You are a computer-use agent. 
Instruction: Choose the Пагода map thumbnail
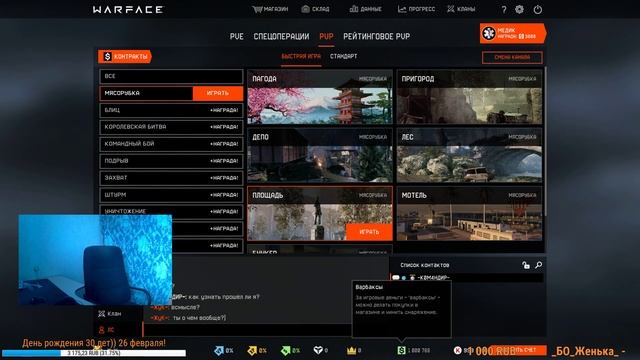(x=320, y=97)
